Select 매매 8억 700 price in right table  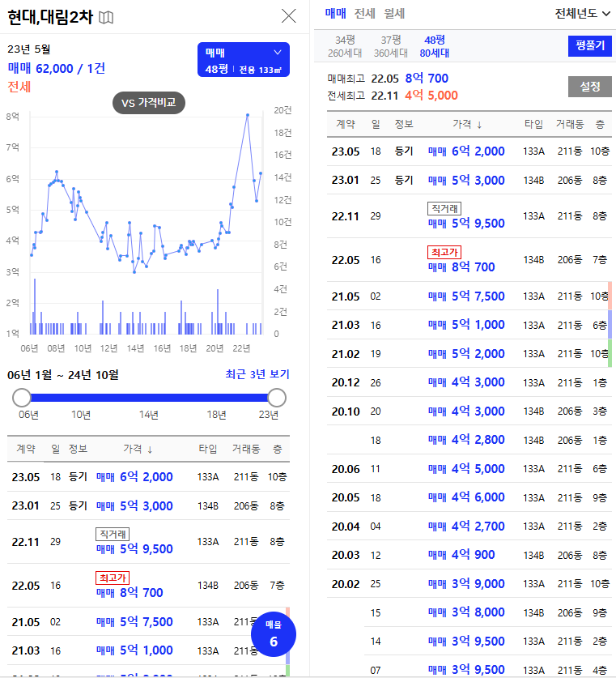pos(461,267)
